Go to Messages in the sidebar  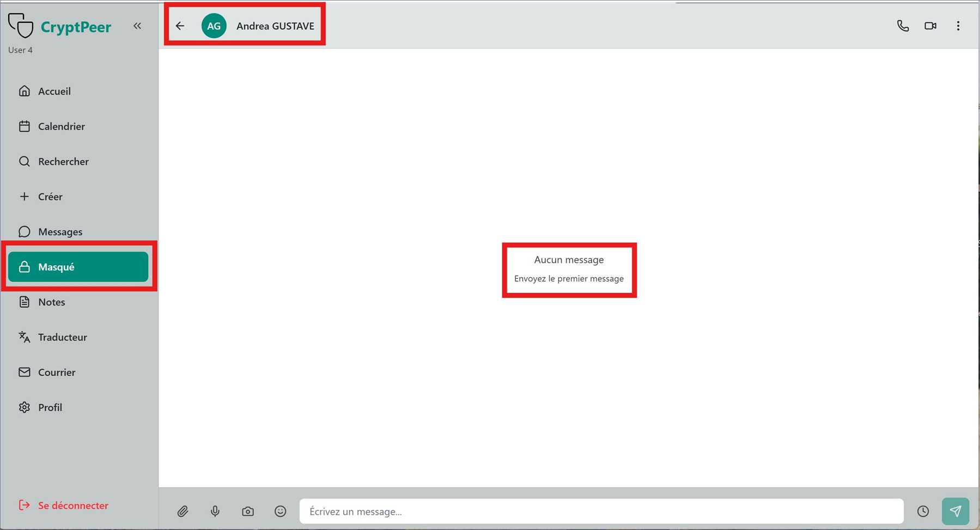(x=60, y=232)
